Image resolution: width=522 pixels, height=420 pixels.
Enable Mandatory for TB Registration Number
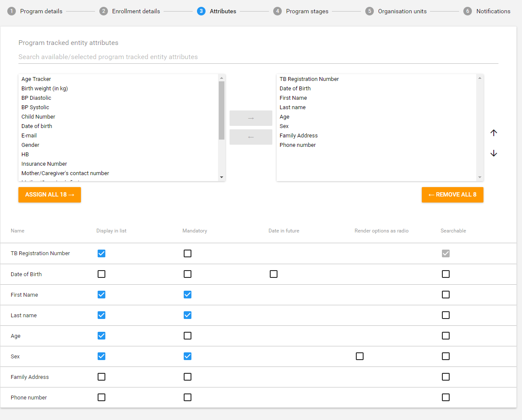(188, 253)
